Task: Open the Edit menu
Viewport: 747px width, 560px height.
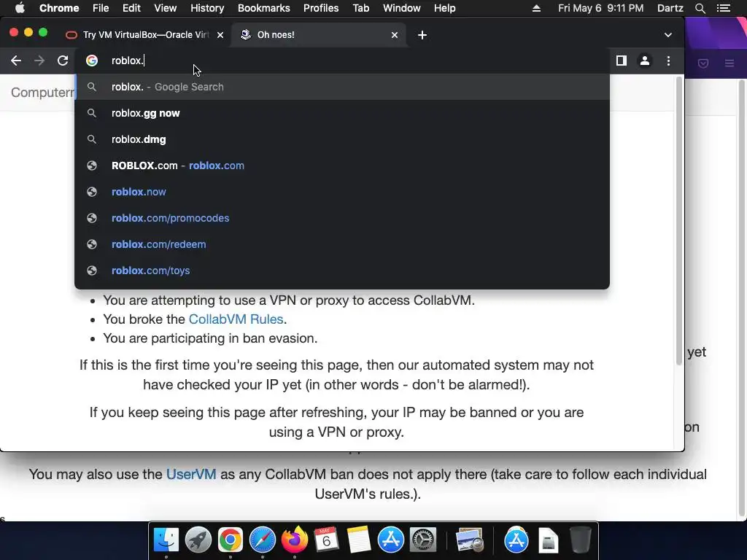Action: point(131,8)
